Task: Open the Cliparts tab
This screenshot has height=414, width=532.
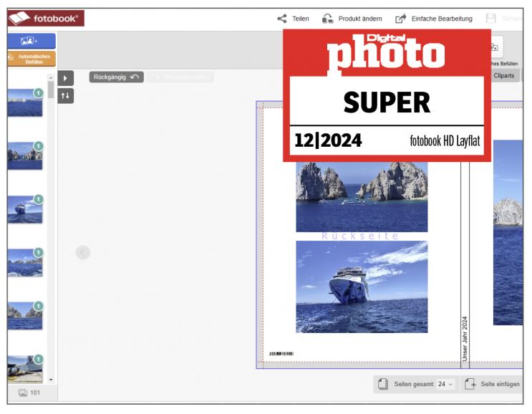Action: 504,75
